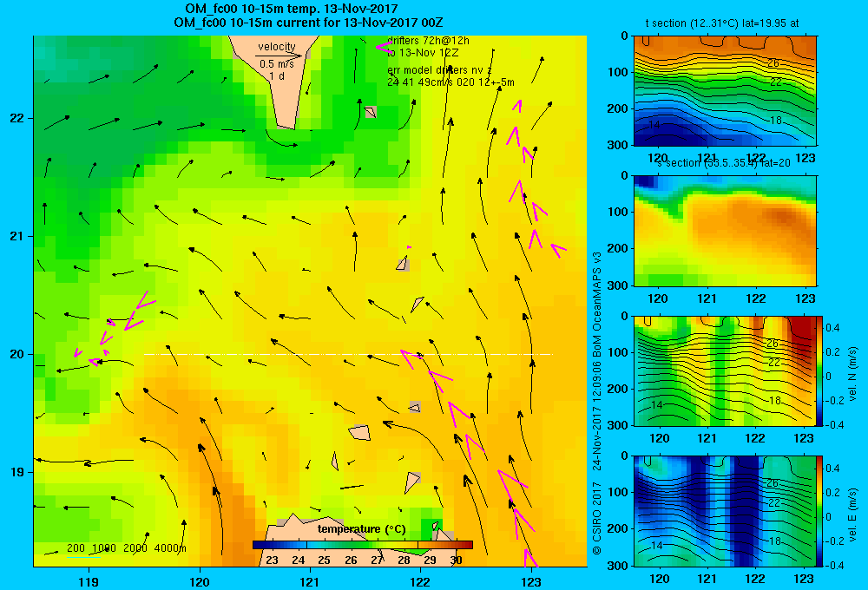Click the magenta drifter arrow legend symbol
Viewport: 868px width, 590px height.
coord(385,47)
